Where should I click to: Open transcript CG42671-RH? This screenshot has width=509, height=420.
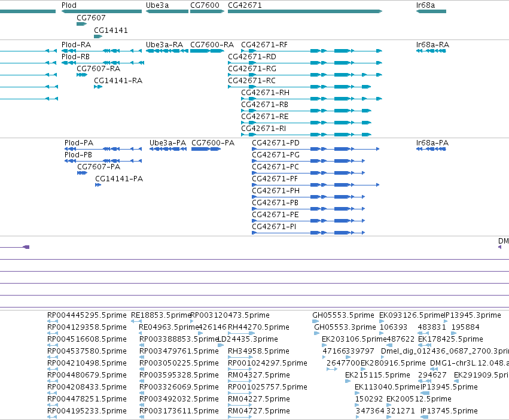(x=265, y=93)
